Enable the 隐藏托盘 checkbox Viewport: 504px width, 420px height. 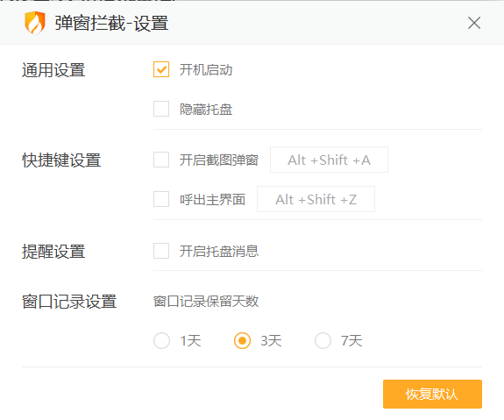coord(161,109)
